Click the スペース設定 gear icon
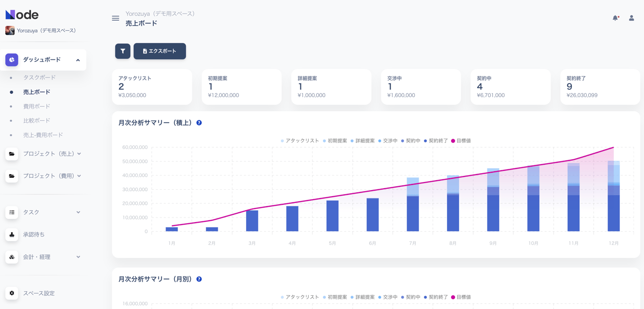The height and width of the screenshot is (309, 644). (12, 293)
